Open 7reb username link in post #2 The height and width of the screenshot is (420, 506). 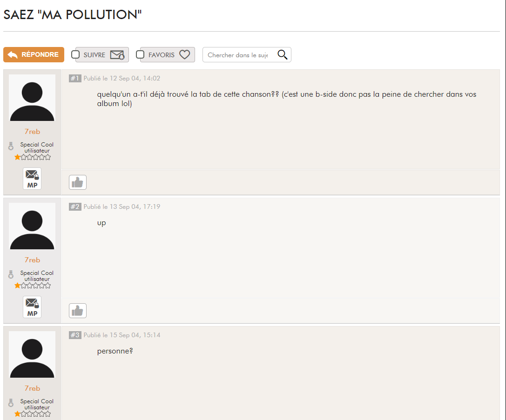click(x=32, y=260)
